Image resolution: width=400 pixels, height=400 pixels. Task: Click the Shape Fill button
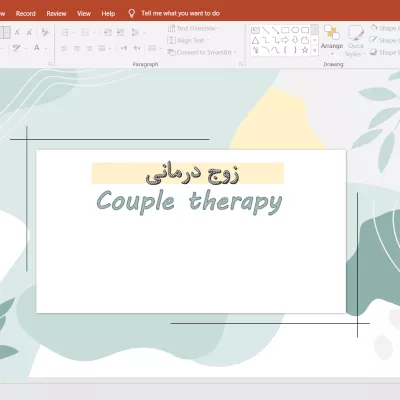385,28
